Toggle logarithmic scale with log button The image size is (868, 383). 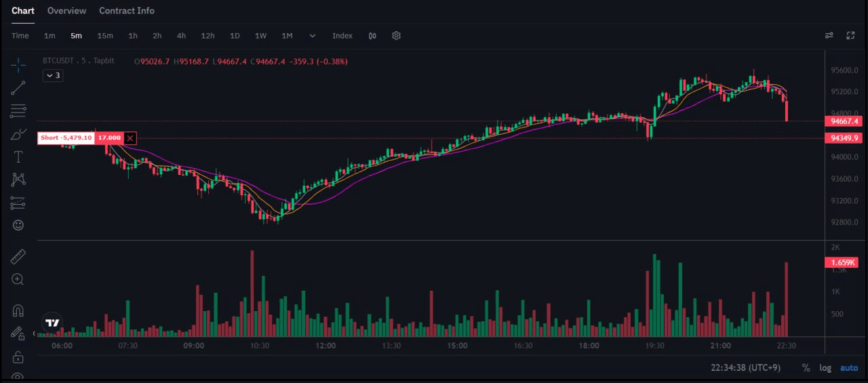825,367
